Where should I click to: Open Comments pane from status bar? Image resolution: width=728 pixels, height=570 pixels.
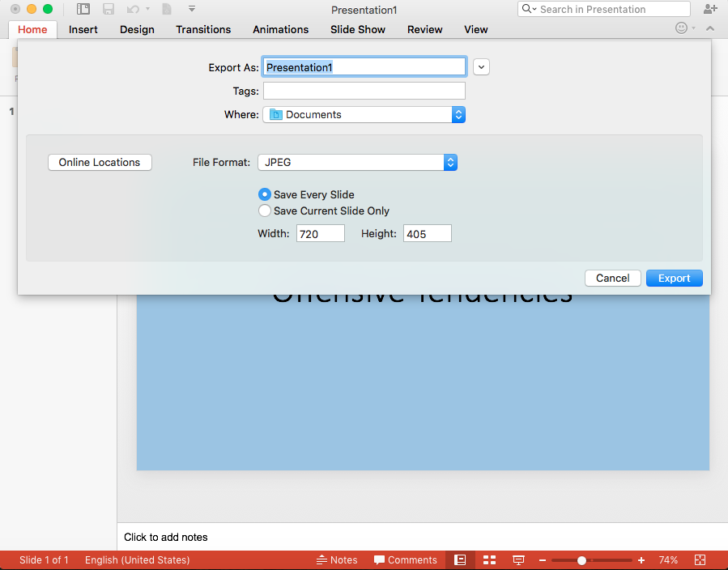click(x=405, y=560)
